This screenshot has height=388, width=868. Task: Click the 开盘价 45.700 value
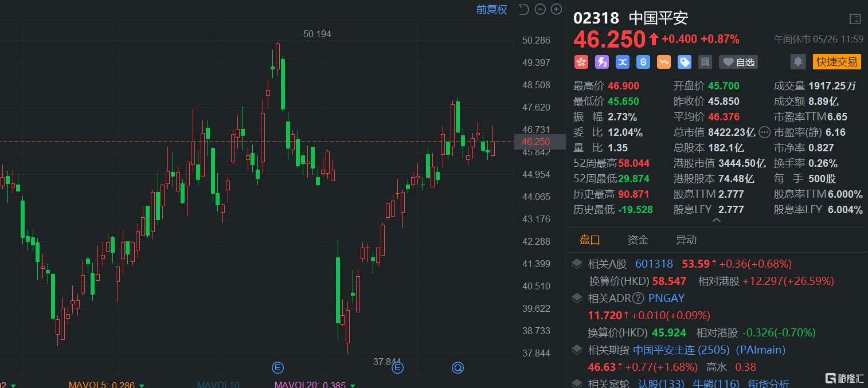(x=724, y=86)
